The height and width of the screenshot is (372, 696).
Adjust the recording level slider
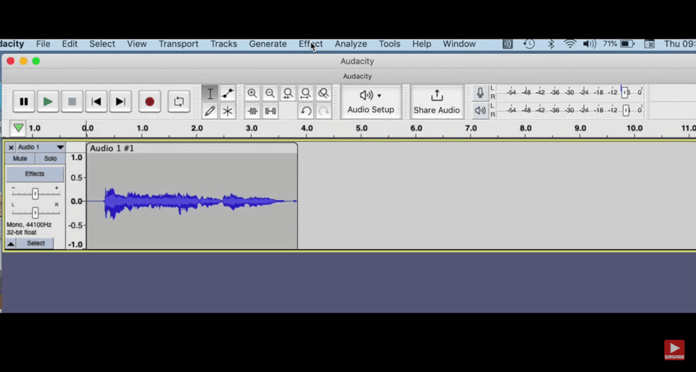point(625,93)
